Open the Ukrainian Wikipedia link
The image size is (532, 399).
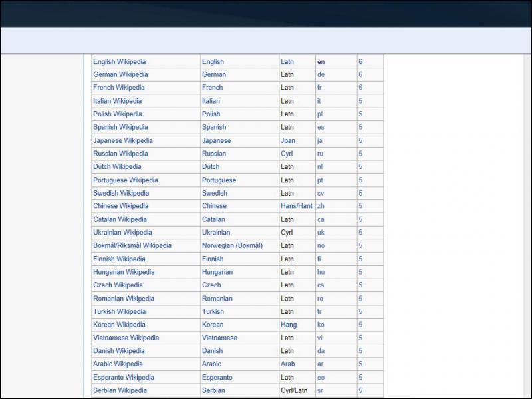[122, 232]
